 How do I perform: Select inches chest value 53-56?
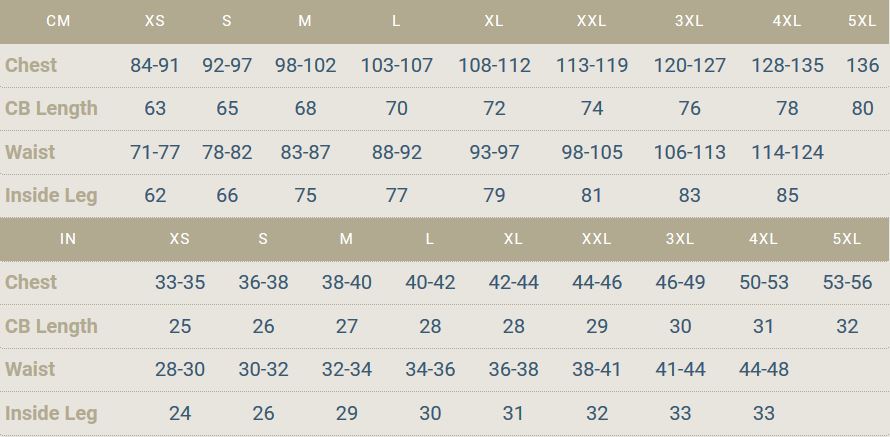pos(847,283)
